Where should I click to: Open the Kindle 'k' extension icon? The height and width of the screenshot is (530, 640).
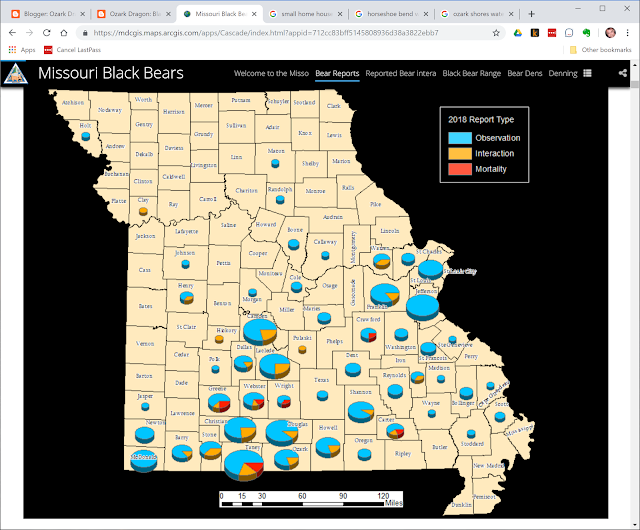(535, 33)
